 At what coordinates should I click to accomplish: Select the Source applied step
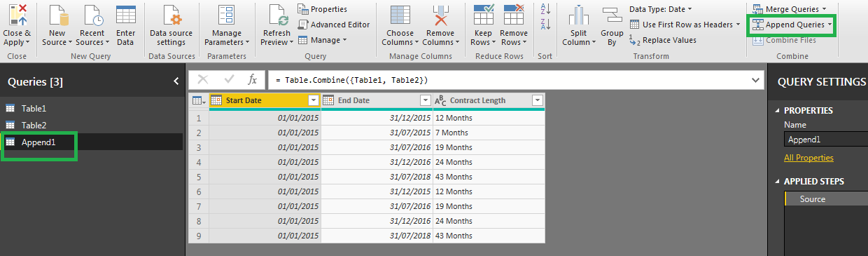[826, 198]
